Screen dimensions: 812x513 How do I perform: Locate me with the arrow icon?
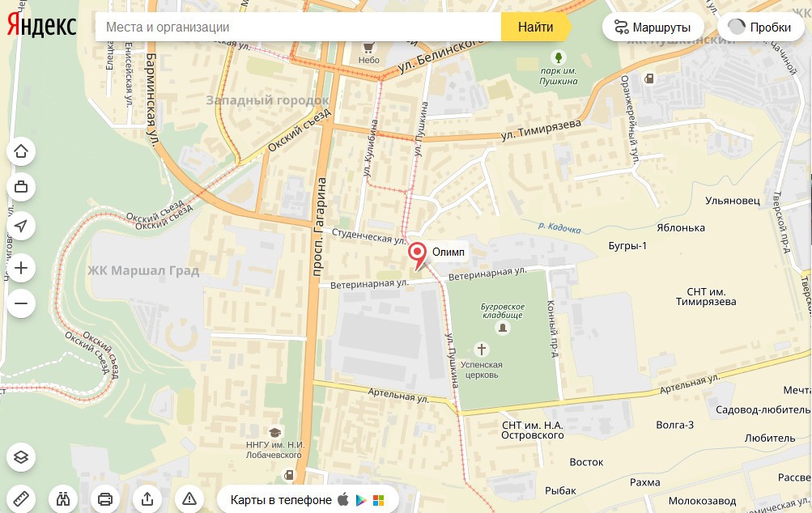pyautogui.click(x=21, y=227)
